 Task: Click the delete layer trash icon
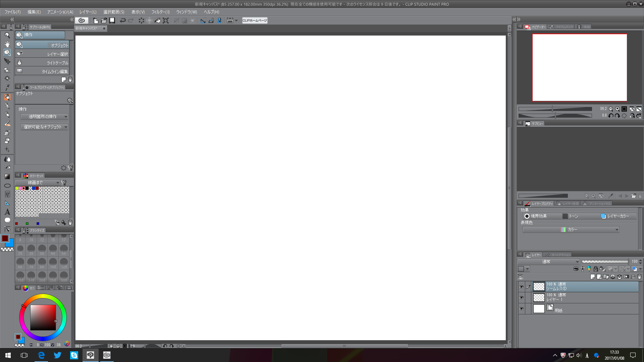[639, 277]
